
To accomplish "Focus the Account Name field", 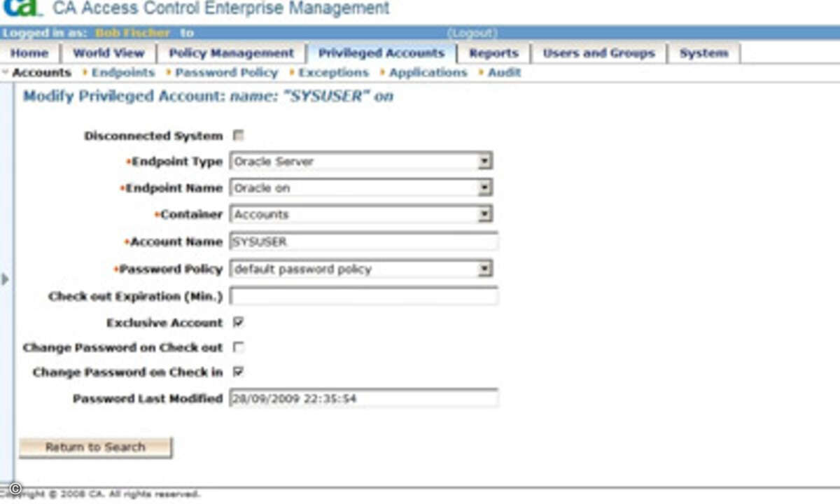I will 364,242.
